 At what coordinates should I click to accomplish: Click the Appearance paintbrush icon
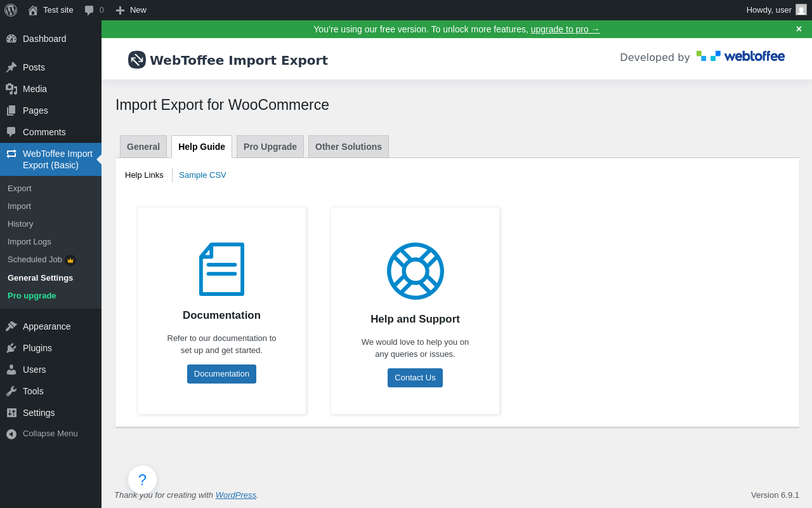11,326
